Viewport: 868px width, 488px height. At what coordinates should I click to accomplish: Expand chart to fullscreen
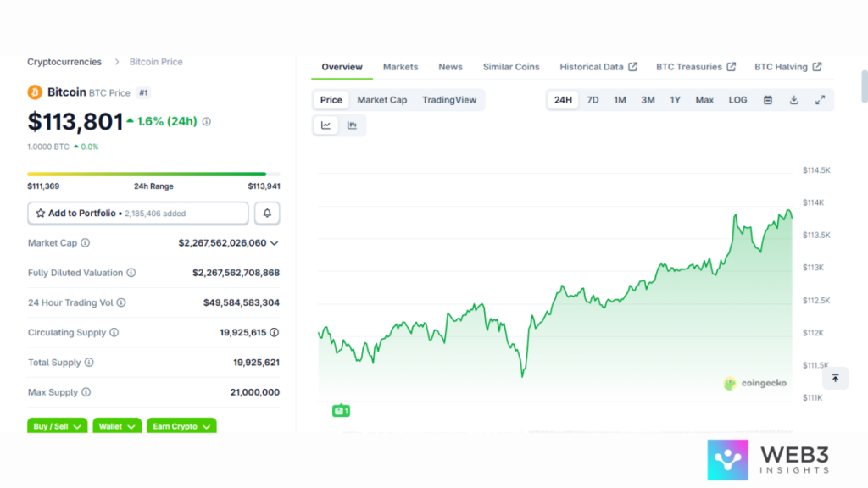tap(820, 100)
